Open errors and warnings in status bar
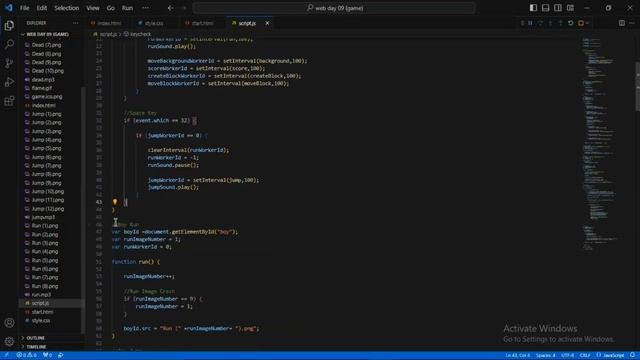The image size is (640, 360). [x=27, y=355]
